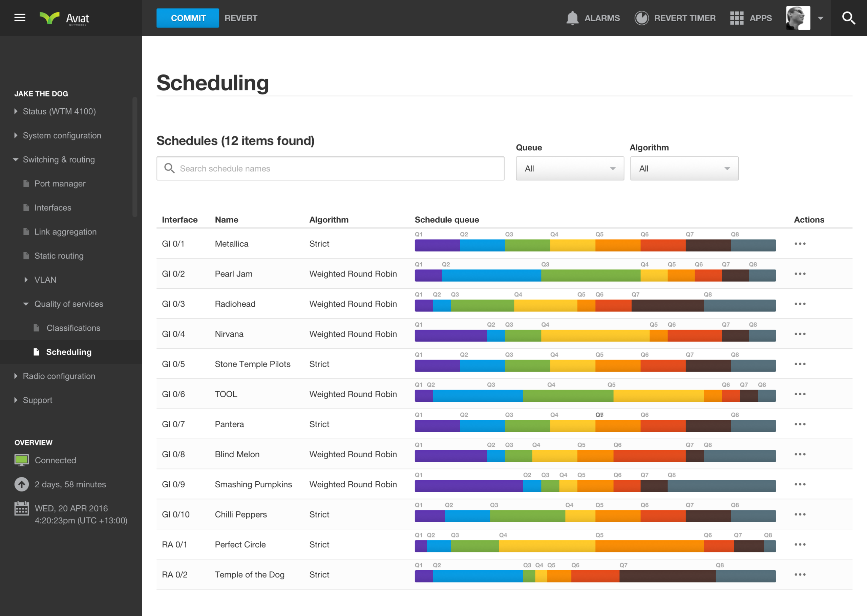
Task: Click the Name column header
Action: (x=227, y=220)
